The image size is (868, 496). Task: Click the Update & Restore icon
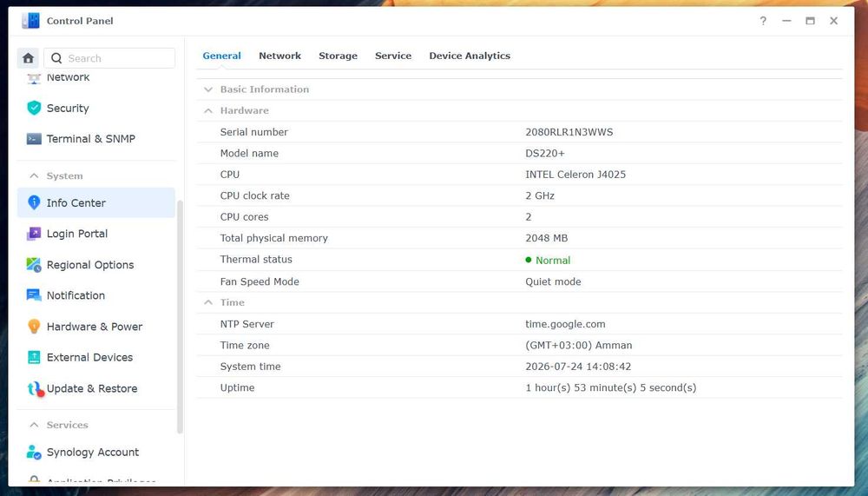35,389
